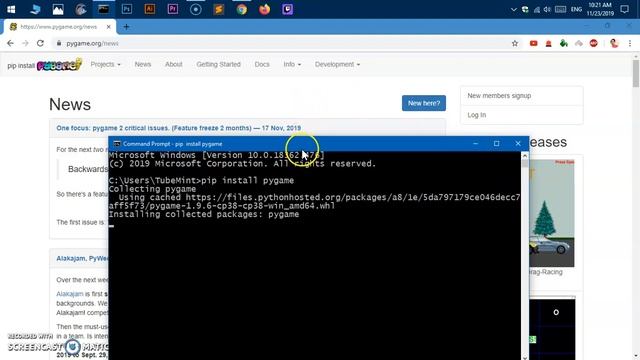Show hidden system tray icons
Viewport: 640px width, 360px height.
(513, 9)
